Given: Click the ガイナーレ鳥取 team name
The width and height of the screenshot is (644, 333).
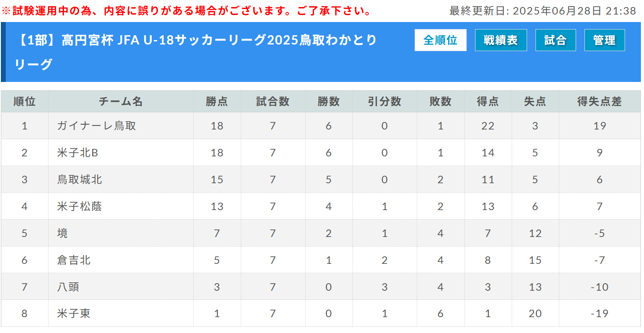Looking at the screenshot, I should (x=97, y=126).
